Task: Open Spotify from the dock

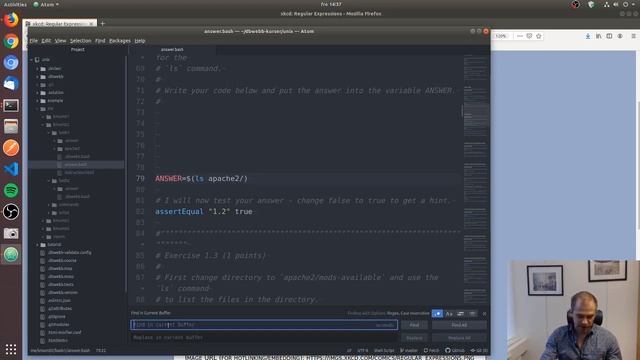Action: pos(11,190)
